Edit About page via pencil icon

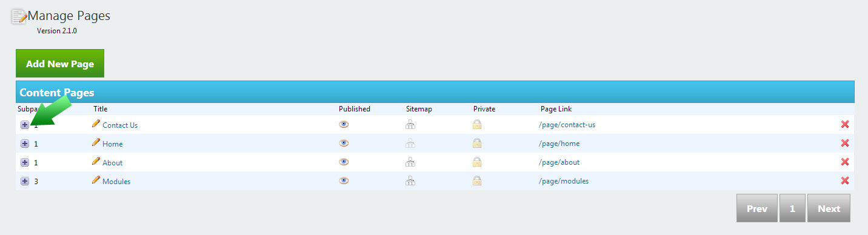tap(96, 161)
